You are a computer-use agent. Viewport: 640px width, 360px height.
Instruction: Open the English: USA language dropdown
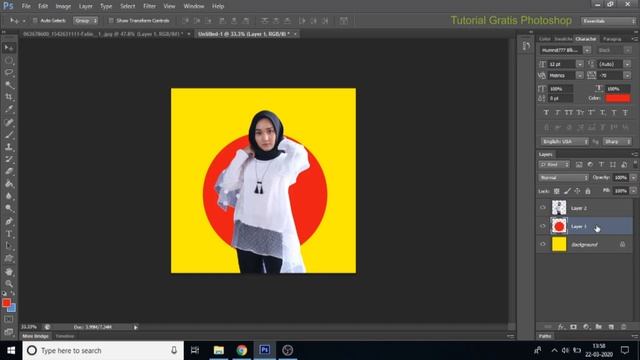(564, 142)
